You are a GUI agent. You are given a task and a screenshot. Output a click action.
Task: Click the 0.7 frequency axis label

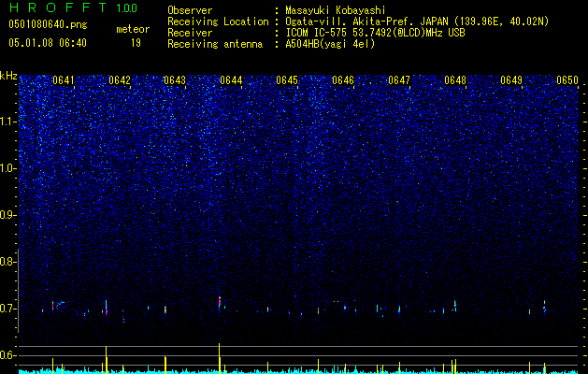(x=7, y=309)
